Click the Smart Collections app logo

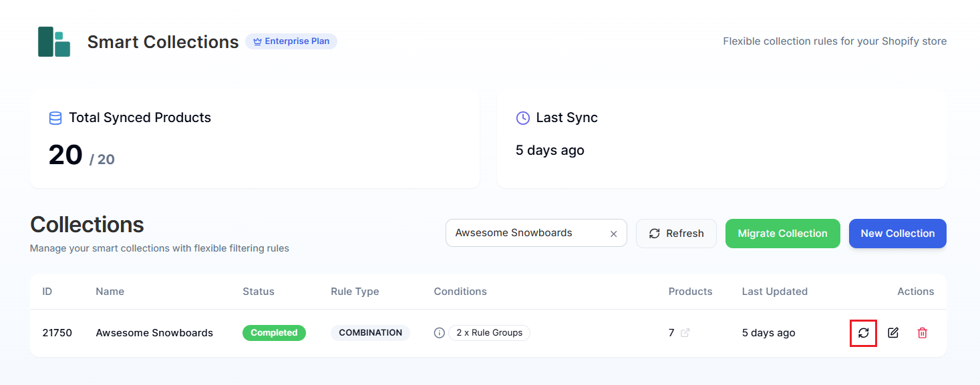point(54,41)
